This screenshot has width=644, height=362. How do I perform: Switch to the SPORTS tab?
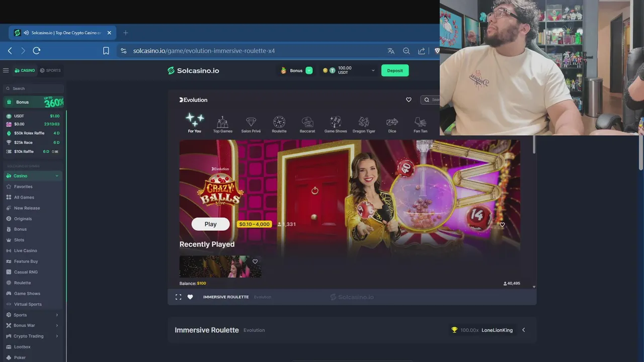tap(50, 70)
